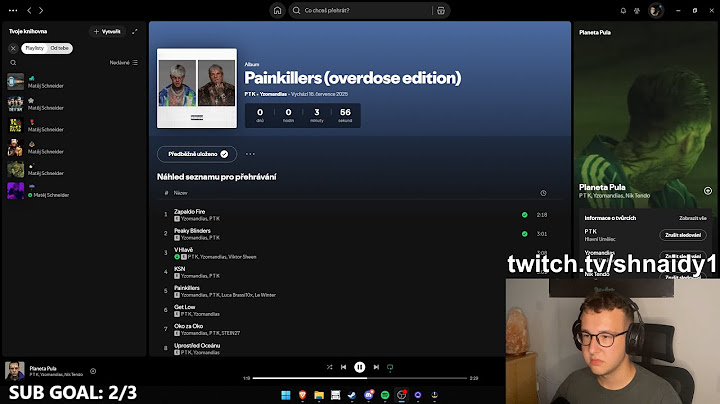Toggle the saved checkmark on Peaky Blinders
This screenshot has height=404, width=720.
click(x=524, y=234)
